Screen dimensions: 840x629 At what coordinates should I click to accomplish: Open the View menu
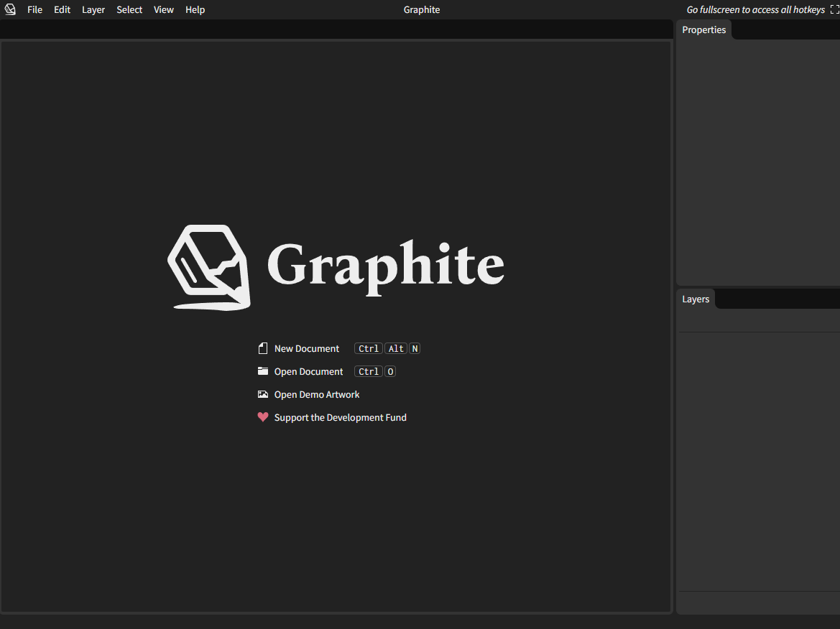[x=163, y=9]
